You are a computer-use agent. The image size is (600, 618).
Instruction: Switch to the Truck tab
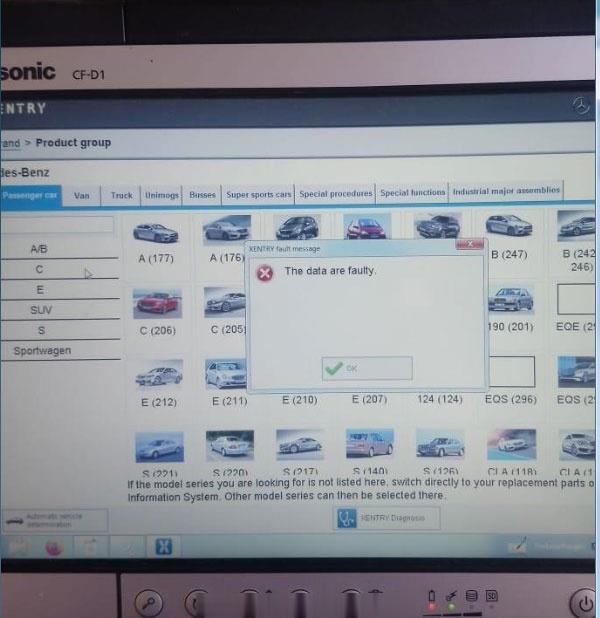coord(121,195)
